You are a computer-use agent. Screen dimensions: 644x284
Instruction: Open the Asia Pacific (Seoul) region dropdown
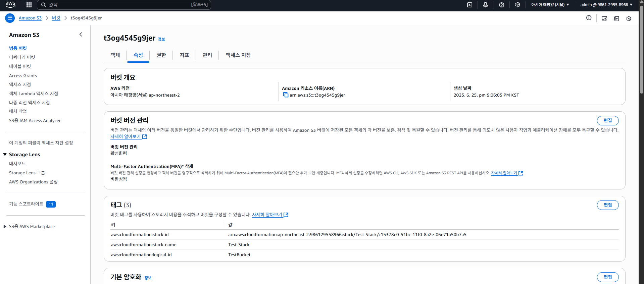coord(550,5)
